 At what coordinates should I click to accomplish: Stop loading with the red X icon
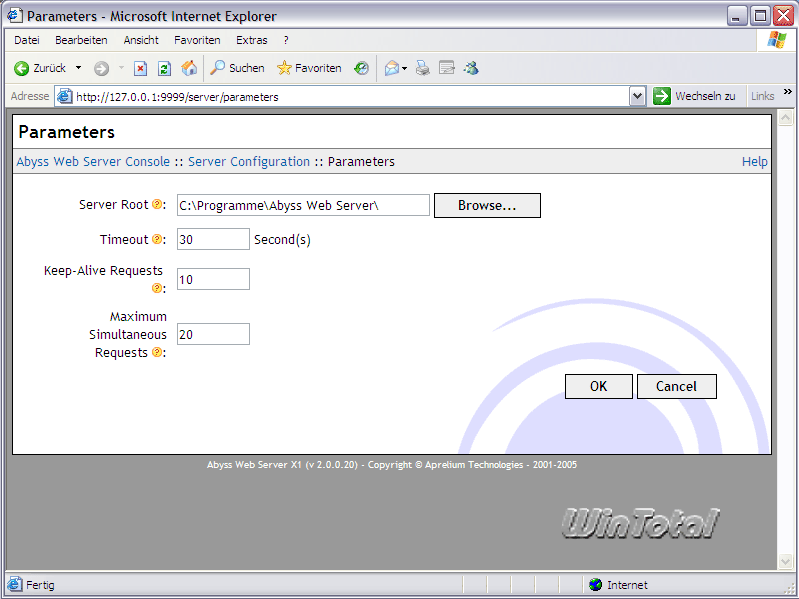(141, 68)
